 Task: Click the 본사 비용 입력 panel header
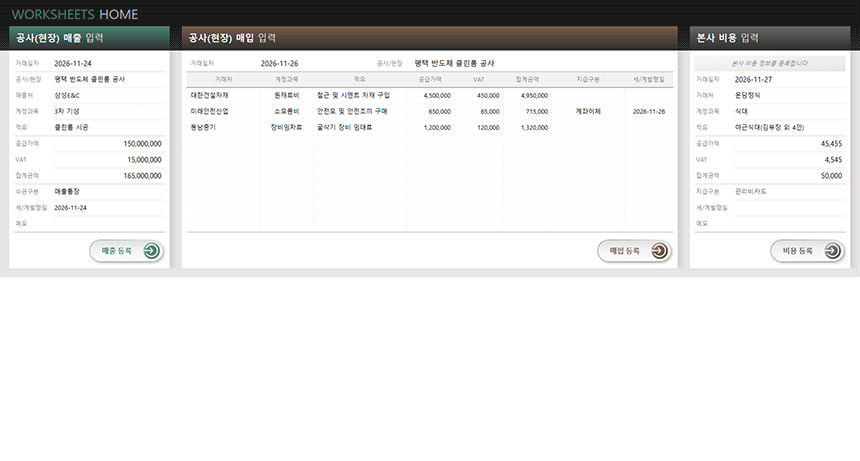click(770, 38)
